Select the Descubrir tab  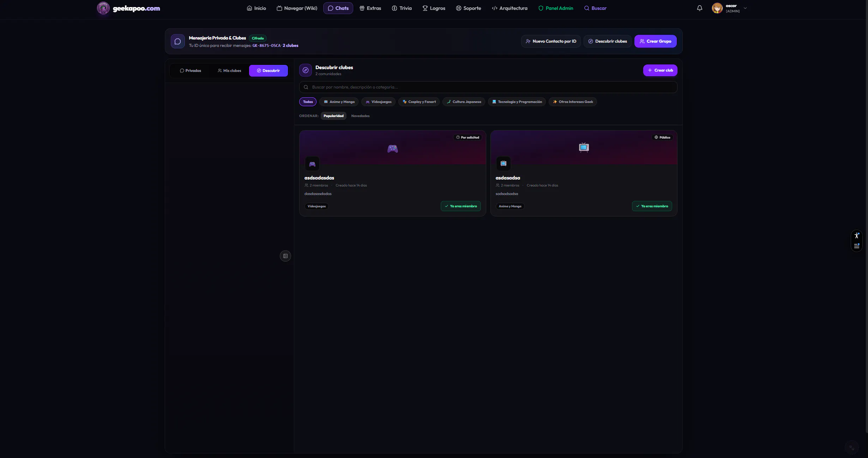point(268,71)
